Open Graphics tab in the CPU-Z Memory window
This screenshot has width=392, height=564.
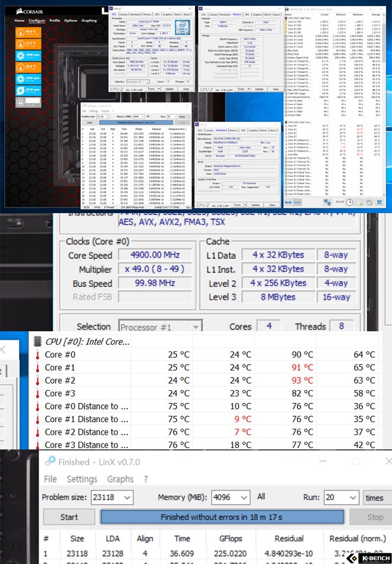[257, 14]
